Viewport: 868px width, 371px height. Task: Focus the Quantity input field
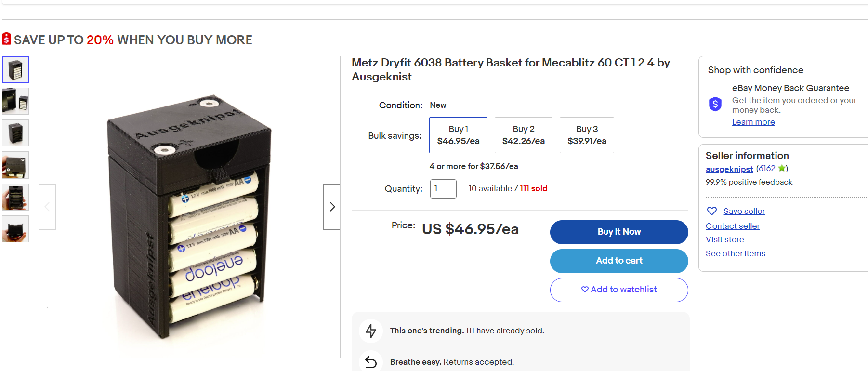(x=443, y=188)
